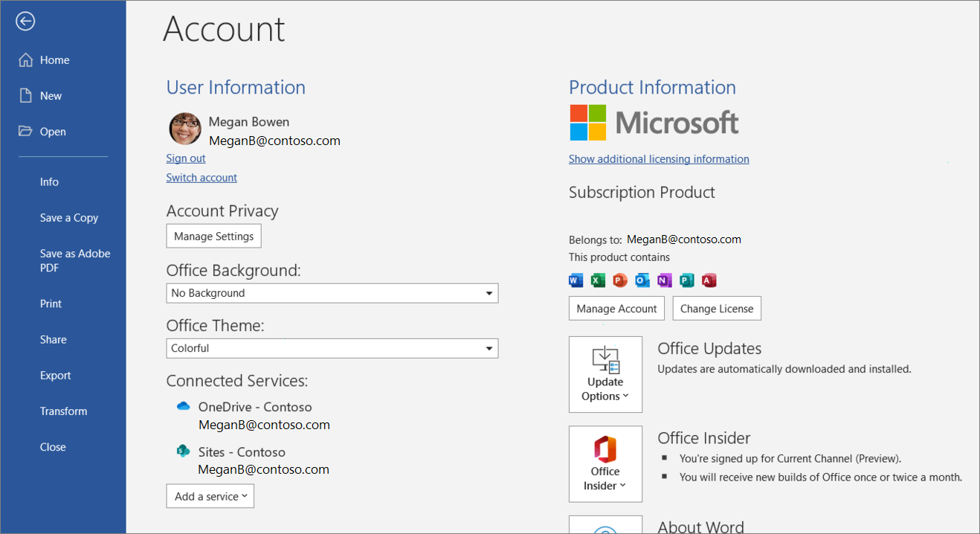The width and height of the screenshot is (980, 534).
Task: Click the Excel app icon under product contains
Action: pyautogui.click(x=598, y=280)
